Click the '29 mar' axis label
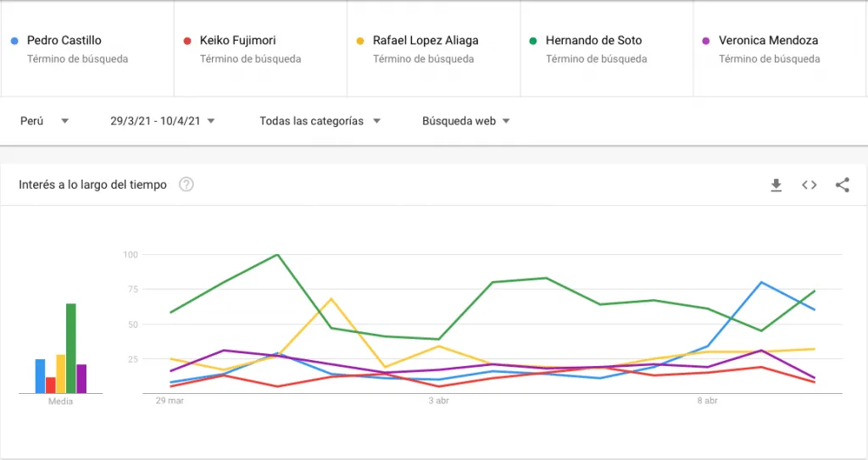The image size is (868, 460). [170, 400]
